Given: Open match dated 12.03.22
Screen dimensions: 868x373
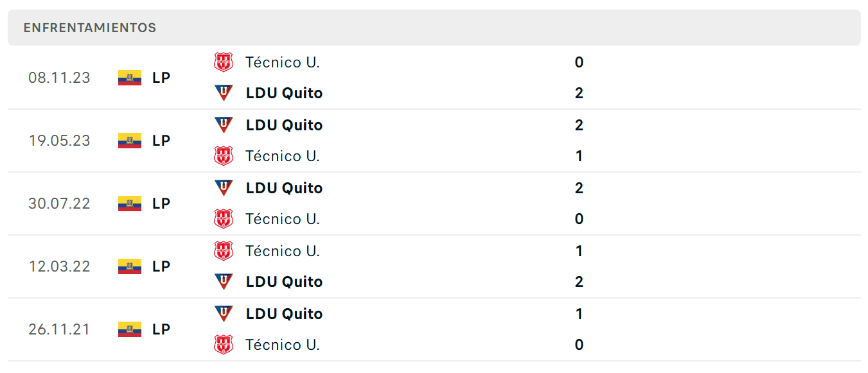Looking at the screenshot, I should tap(434, 266).
